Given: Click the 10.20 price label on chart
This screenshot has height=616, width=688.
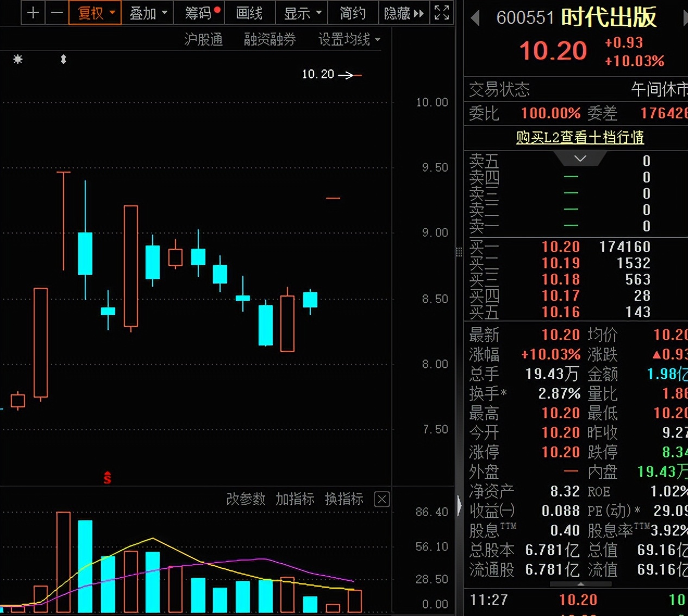Looking at the screenshot, I should click(x=318, y=74).
